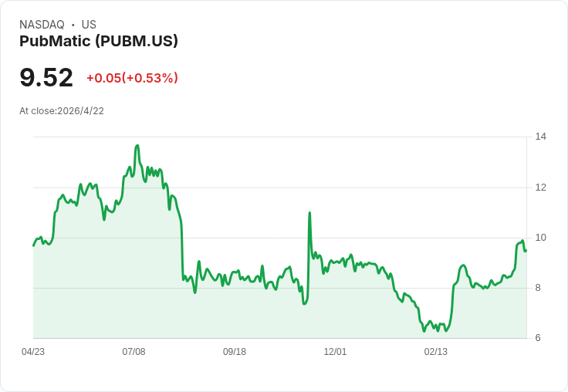Viewport: 568px width, 392px height.
Task: Click the sharp spike near price 11
Action: [309, 213]
